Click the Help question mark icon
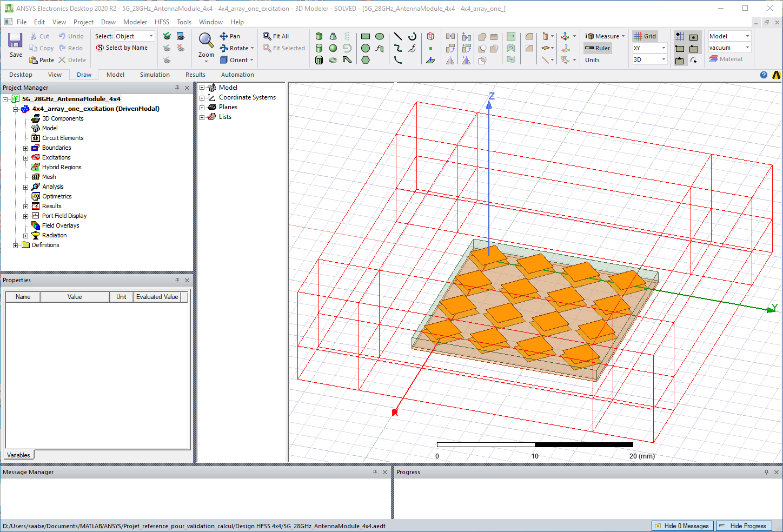Image resolution: width=783 pixels, height=532 pixels. [764, 75]
